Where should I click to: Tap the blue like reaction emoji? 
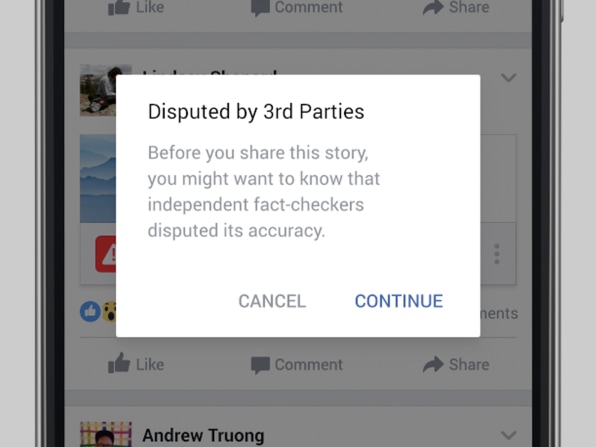click(x=90, y=312)
